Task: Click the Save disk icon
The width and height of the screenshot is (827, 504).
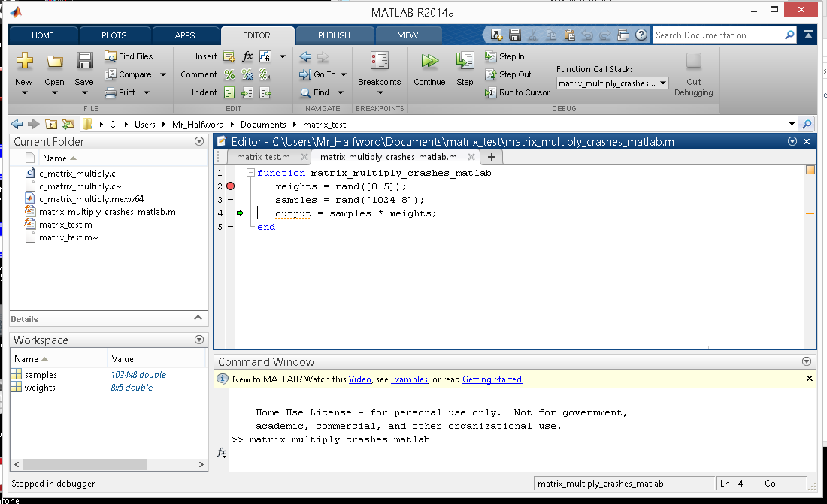Action: pyautogui.click(x=84, y=61)
